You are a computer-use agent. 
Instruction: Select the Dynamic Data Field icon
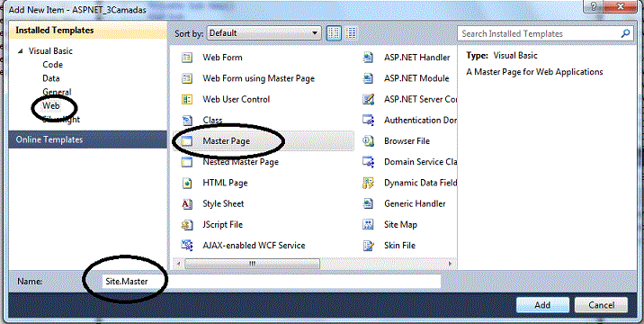[369, 183]
